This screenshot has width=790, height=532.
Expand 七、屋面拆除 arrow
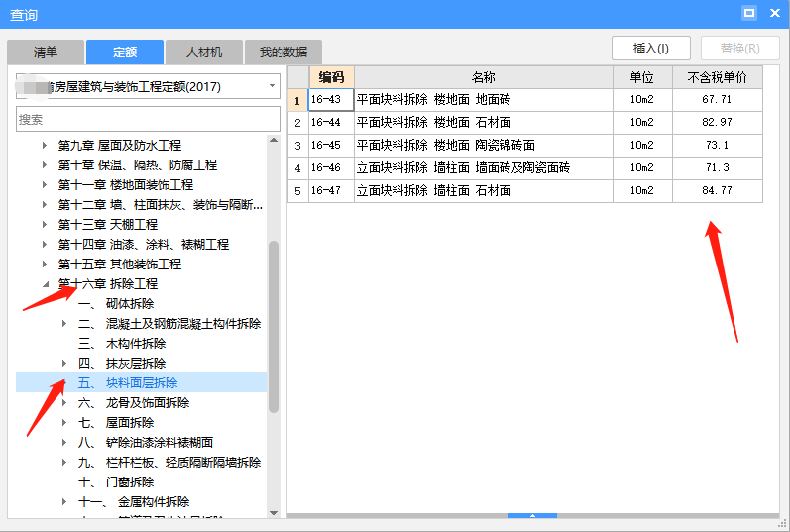pyautogui.click(x=64, y=423)
